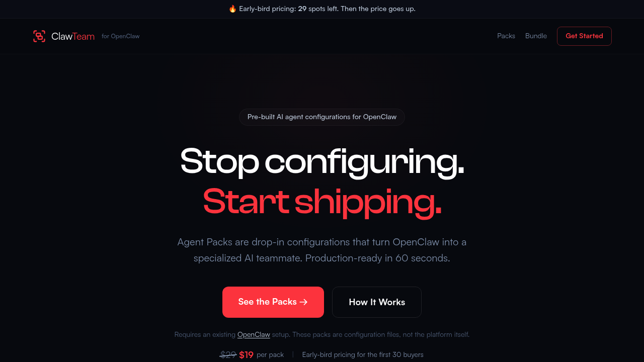Open the Bundle navigation link
This screenshot has height=362, width=644.
pos(536,36)
